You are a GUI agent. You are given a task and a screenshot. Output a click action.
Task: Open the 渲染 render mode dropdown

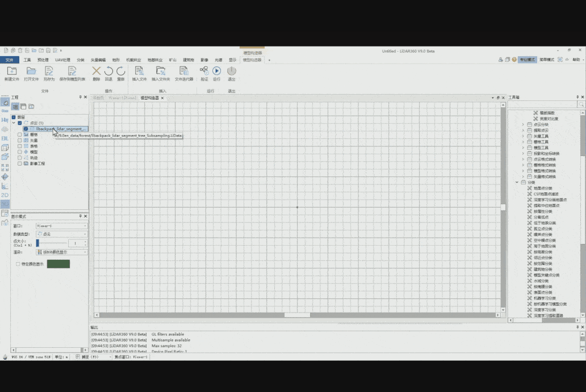click(61, 252)
